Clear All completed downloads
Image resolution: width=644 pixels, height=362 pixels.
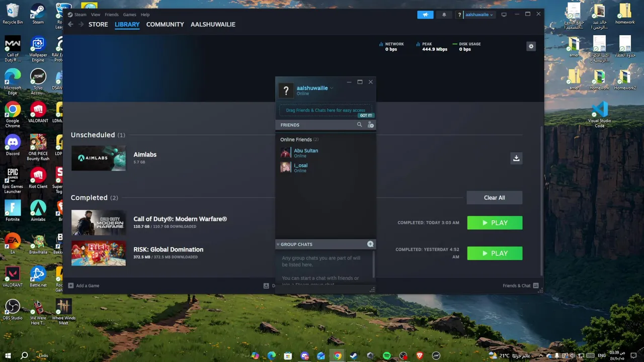point(495,198)
